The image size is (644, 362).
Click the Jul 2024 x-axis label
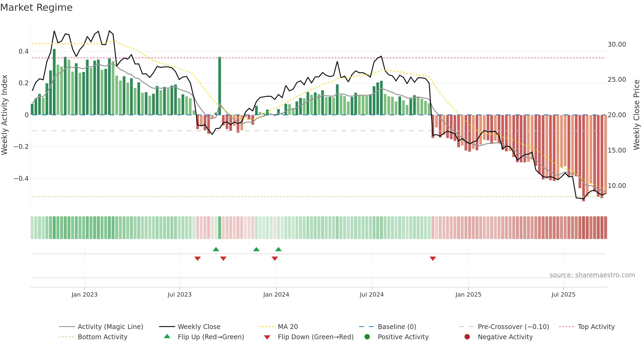click(x=372, y=294)
